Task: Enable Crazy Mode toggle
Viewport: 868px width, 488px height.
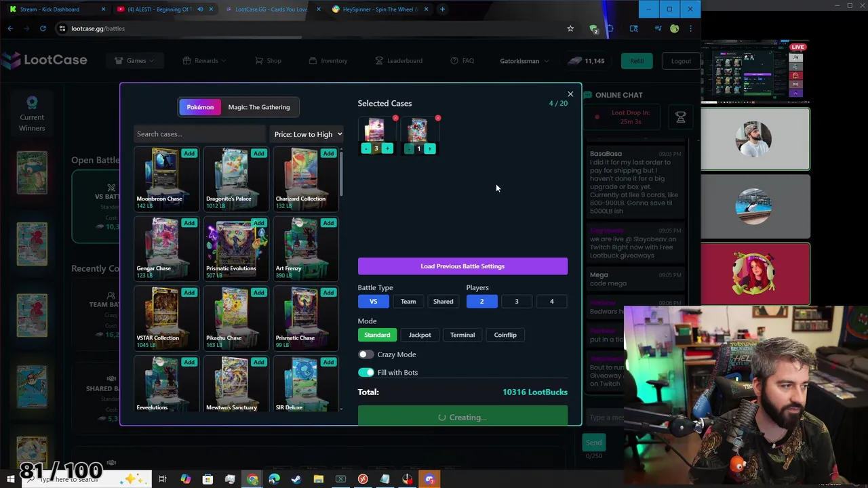Action: click(366, 354)
